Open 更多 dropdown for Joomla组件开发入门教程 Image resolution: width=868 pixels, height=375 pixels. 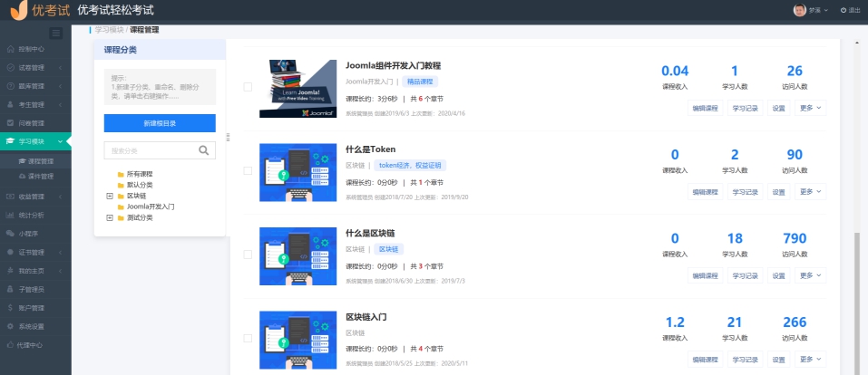[811, 108]
